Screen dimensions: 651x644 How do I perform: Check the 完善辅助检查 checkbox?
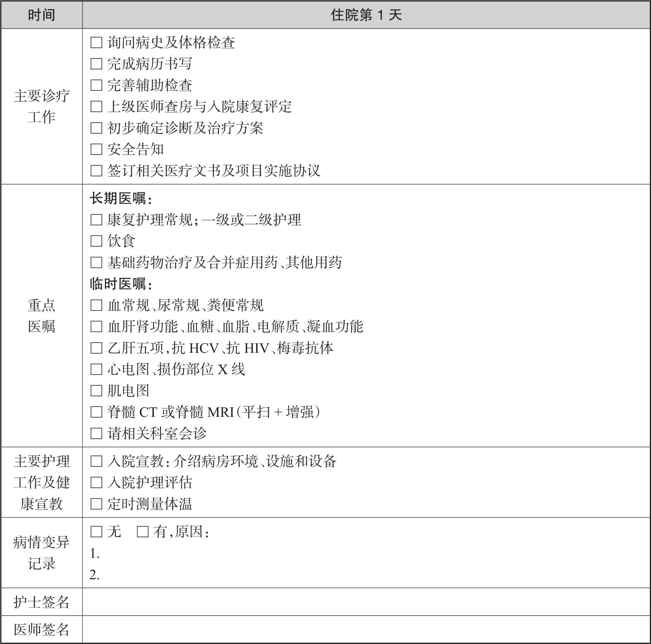click(97, 85)
